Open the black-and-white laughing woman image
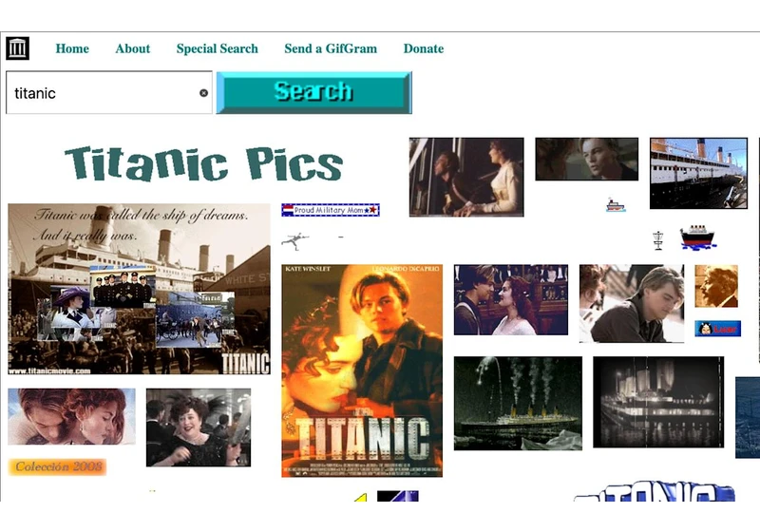Image resolution: width=760 pixels, height=532 pixels. [x=199, y=427]
